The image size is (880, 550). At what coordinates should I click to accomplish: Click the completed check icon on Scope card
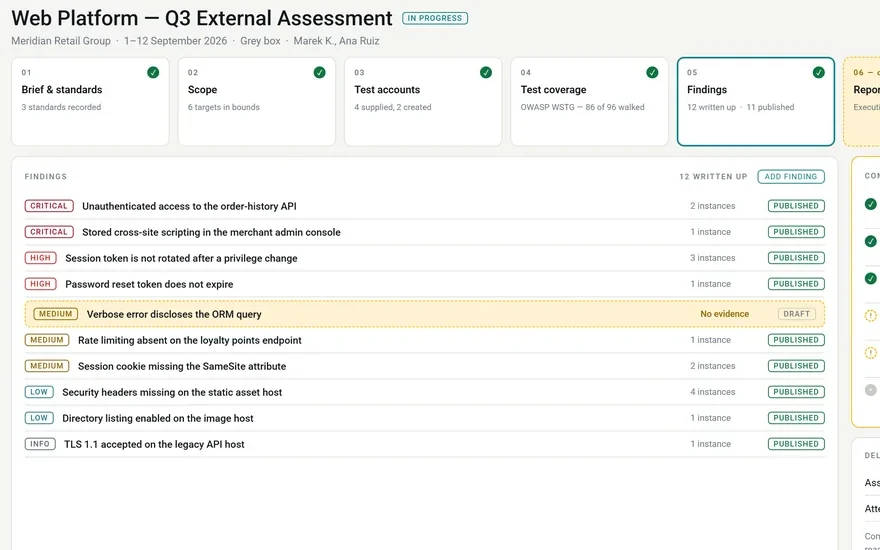(x=319, y=72)
